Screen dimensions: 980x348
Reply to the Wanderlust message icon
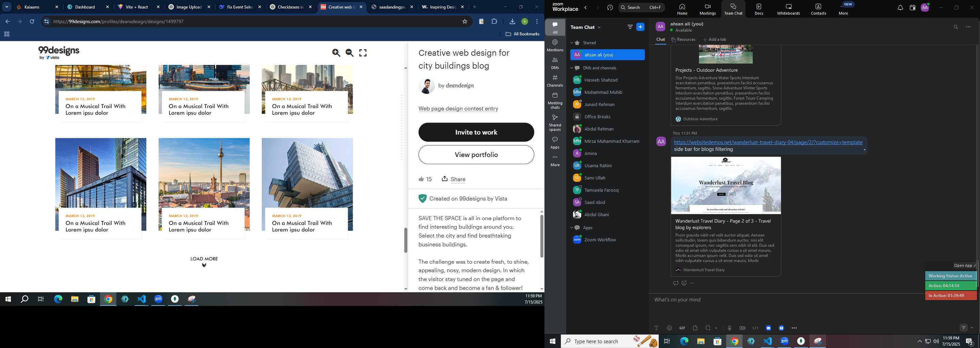click(x=675, y=283)
